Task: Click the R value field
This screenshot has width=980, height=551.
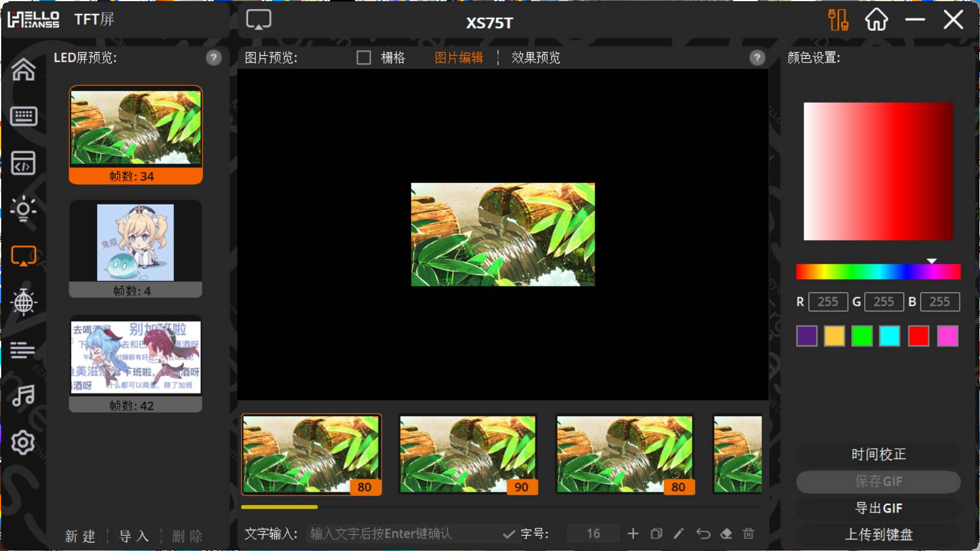Action: click(x=828, y=302)
